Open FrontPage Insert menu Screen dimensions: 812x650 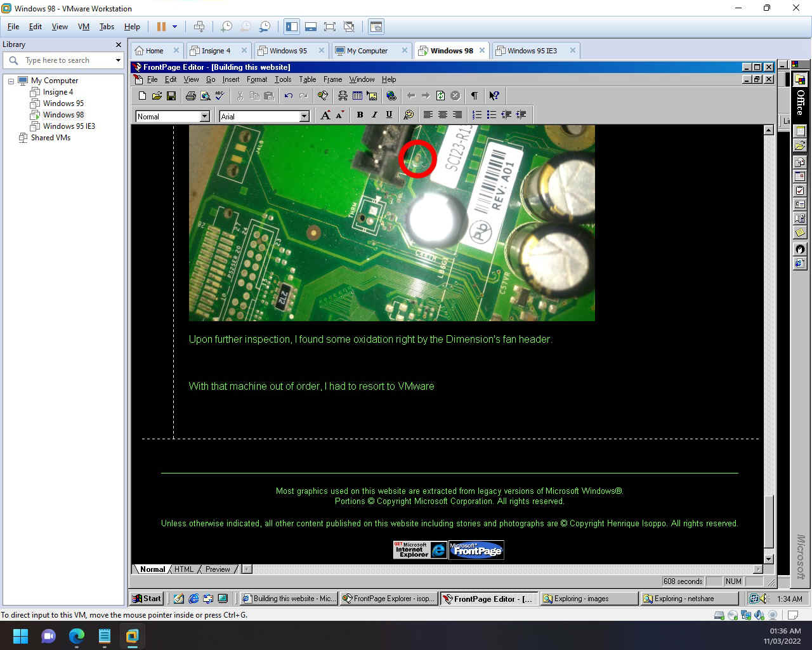[231, 79]
